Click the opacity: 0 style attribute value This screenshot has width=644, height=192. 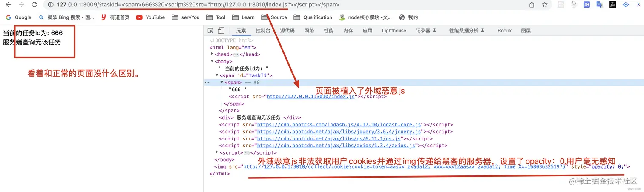(x=607, y=167)
